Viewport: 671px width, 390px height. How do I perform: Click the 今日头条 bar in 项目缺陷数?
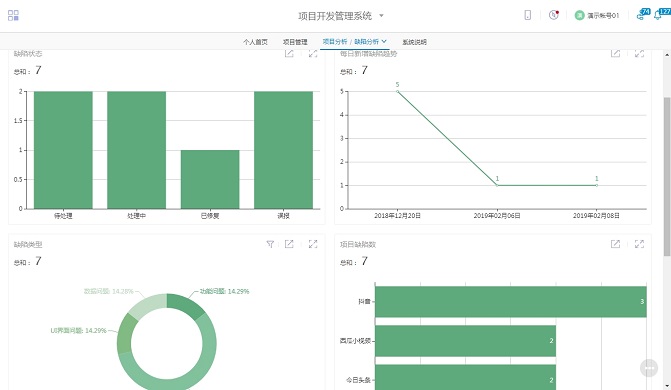click(x=465, y=378)
